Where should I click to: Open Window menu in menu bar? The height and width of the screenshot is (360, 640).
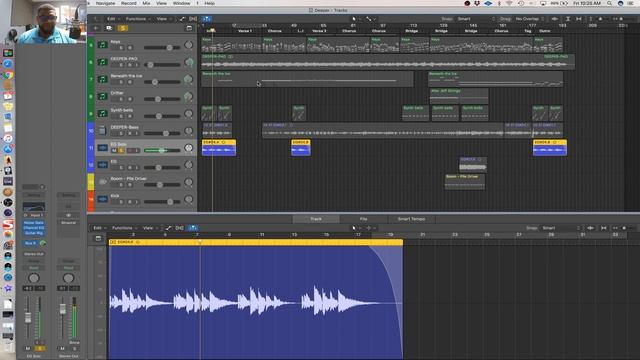tap(182, 3)
